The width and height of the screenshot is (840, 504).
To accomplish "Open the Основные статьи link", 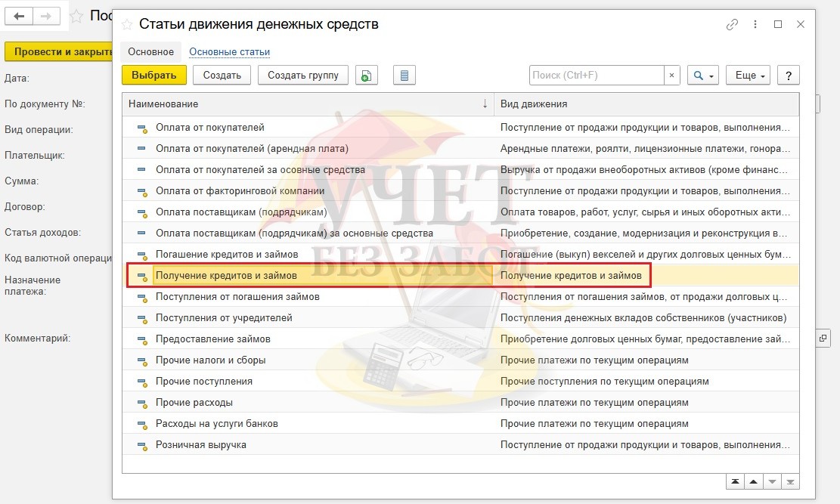I will [x=229, y=51].
